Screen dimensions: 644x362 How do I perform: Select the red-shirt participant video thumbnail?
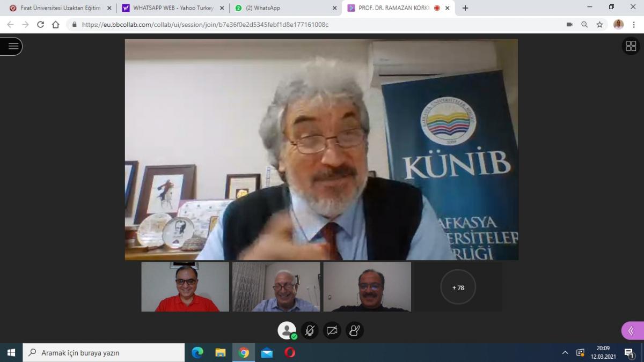coord(185,286)
